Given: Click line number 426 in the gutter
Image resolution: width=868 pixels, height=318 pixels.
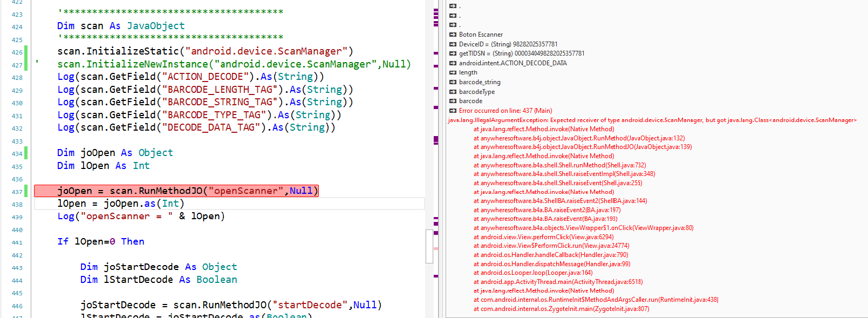Looking at the screenshot, I should (x=17, y=52).
